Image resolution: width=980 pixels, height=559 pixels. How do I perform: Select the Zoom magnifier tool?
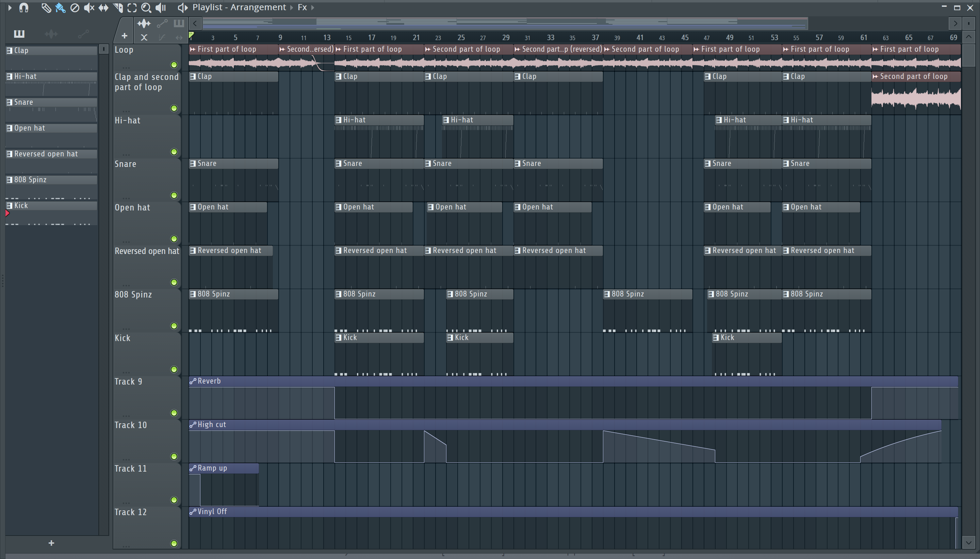[x=146, y=8]
